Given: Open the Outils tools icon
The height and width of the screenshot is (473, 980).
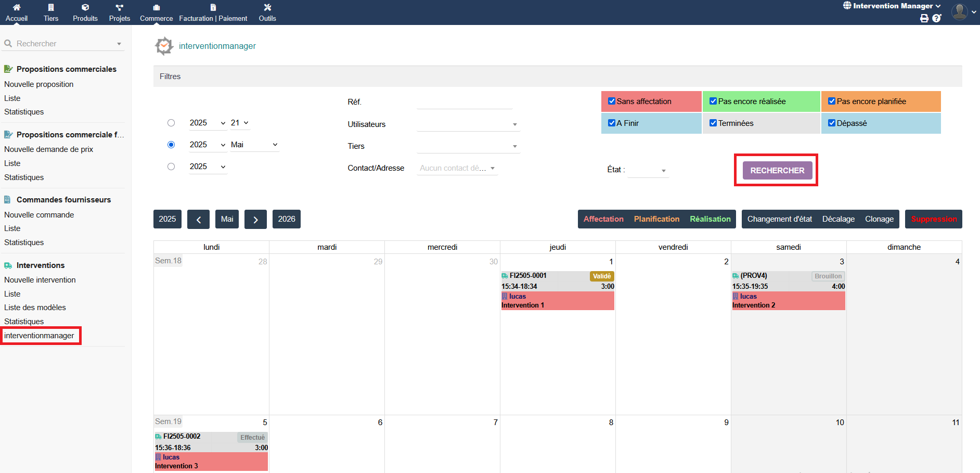Looking at the screenshot, I should (x=267, y=8).
